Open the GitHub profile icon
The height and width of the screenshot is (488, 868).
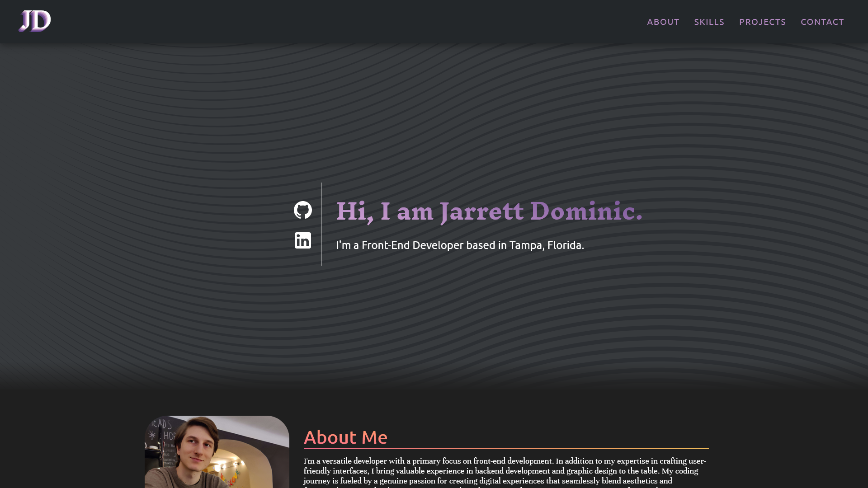coord(303,210)
